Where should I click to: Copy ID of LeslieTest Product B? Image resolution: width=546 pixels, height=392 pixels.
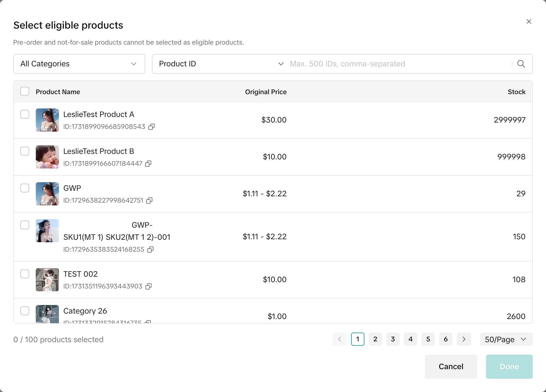148,164
